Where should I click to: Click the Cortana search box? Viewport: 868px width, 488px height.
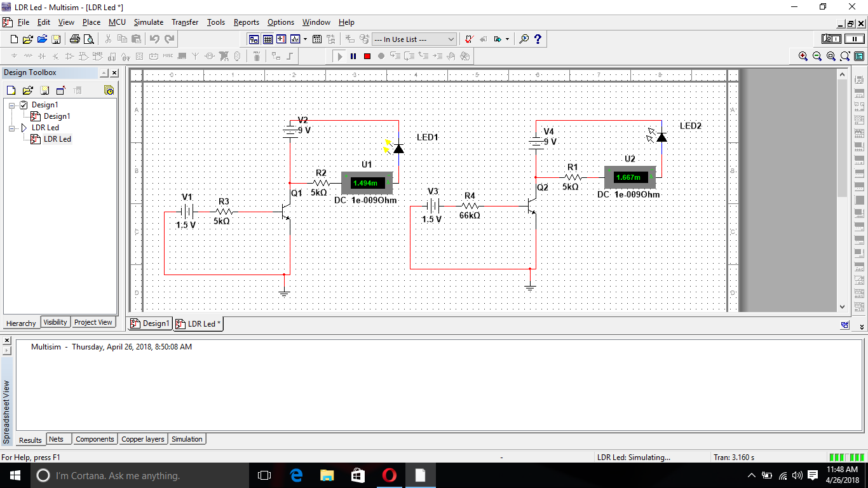point(139,475)
